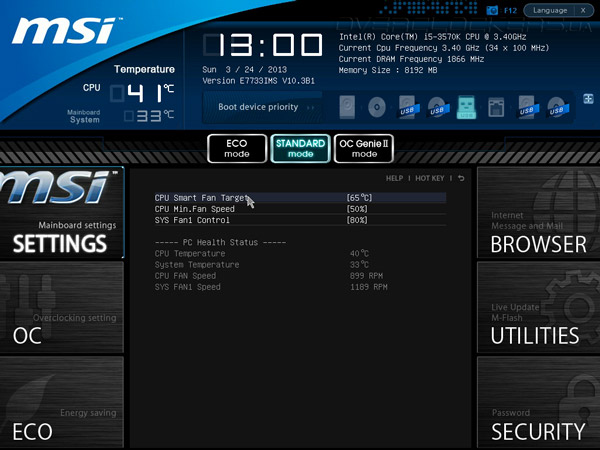Click the back arrow next to HOT KEY

[x=461, y=178]
